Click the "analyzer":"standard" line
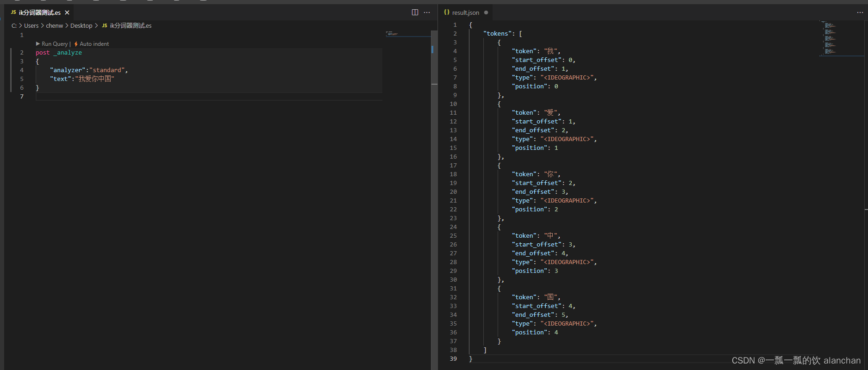This screenshot has height=370, width=868. [x=89, y=70]
